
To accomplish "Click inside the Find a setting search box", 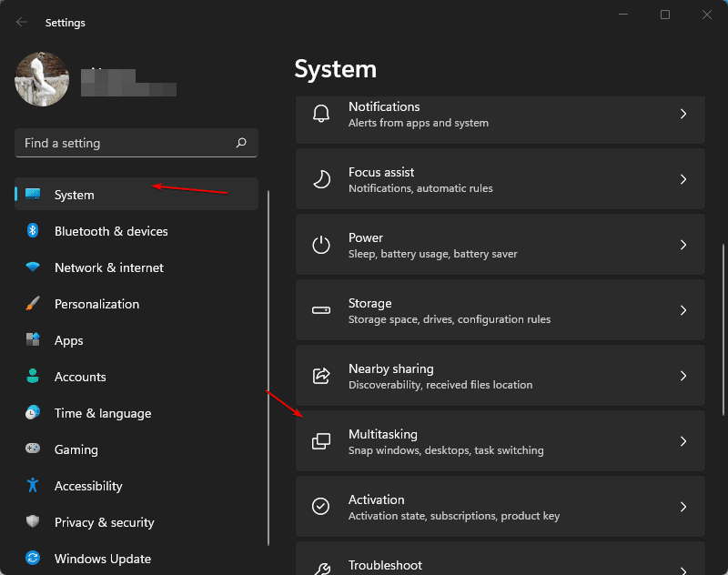I will (x=136, y=143).
